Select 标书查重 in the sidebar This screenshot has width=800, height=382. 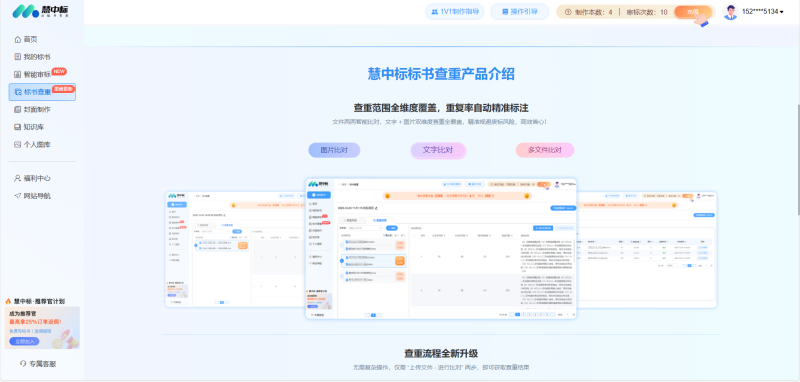coord(42,92)
